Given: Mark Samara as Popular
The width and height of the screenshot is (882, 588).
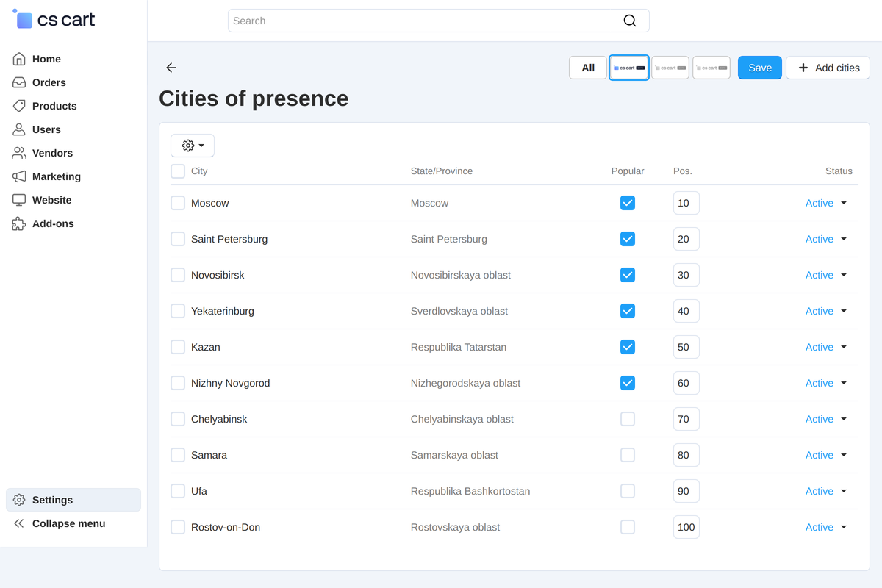Looking at the screenshot, I should click(x=628, y=455).
